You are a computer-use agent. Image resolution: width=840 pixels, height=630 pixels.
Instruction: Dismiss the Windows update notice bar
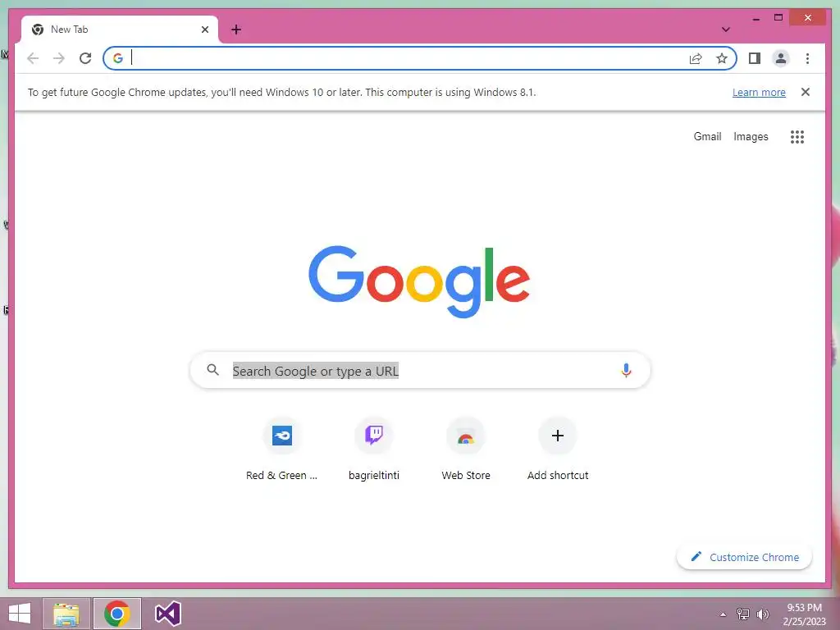pyautogui.click(x=806, y=92)
